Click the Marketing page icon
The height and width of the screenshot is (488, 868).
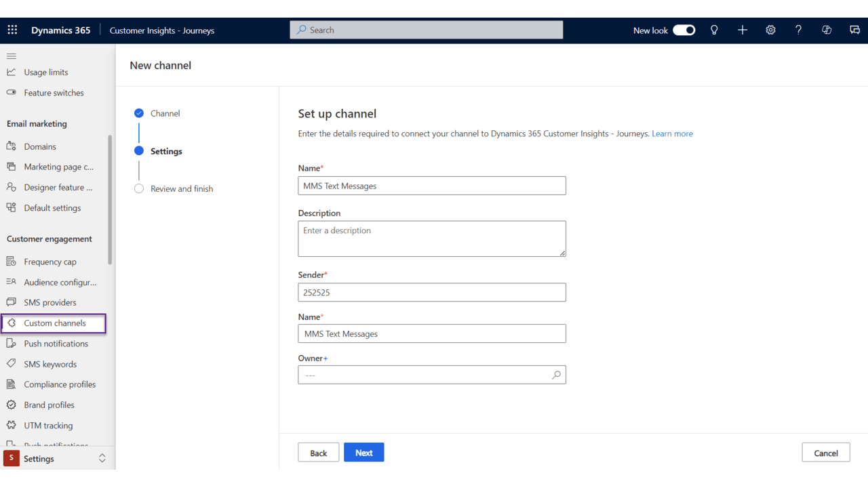(12, 167)
